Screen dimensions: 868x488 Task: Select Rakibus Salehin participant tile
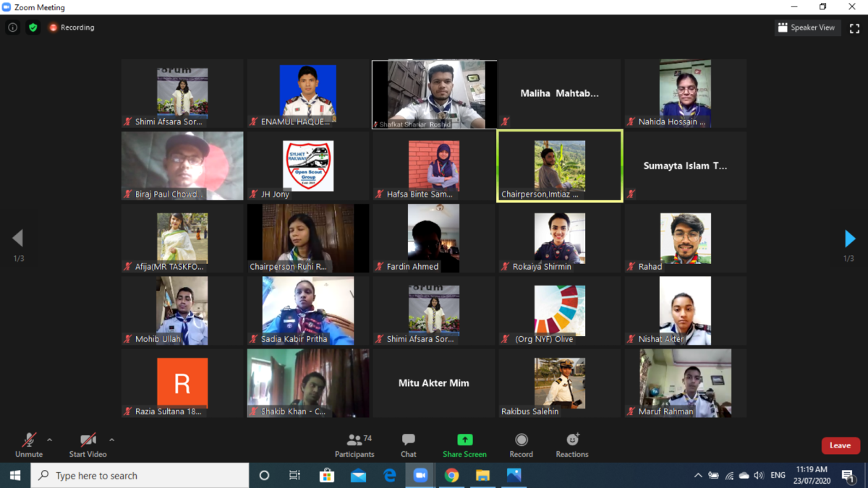559,383
